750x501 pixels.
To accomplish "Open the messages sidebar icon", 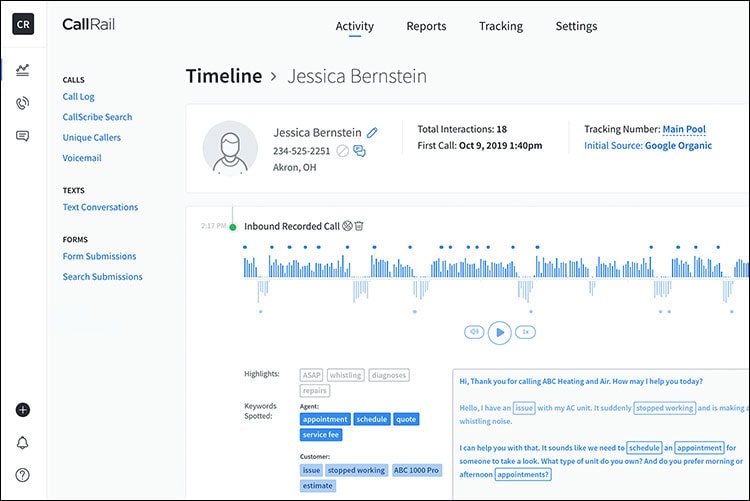I will (x=22, y=136).
